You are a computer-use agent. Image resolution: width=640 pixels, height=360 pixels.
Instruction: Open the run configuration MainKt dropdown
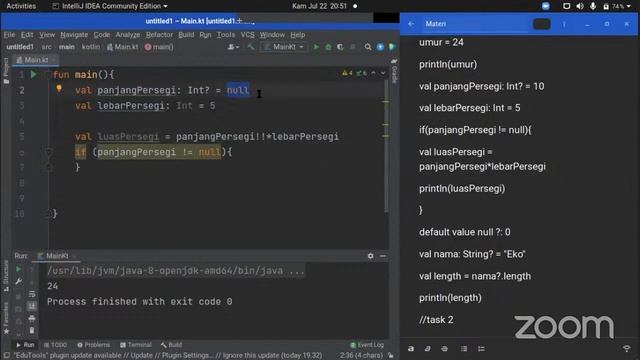[284, 47]
